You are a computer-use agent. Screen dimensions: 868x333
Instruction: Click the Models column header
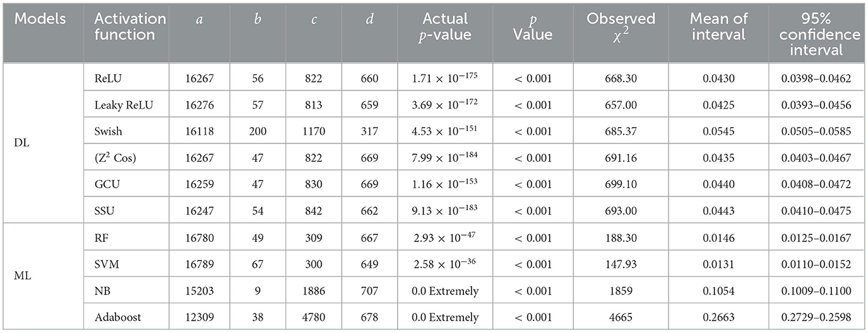click(x=40, y=19)
